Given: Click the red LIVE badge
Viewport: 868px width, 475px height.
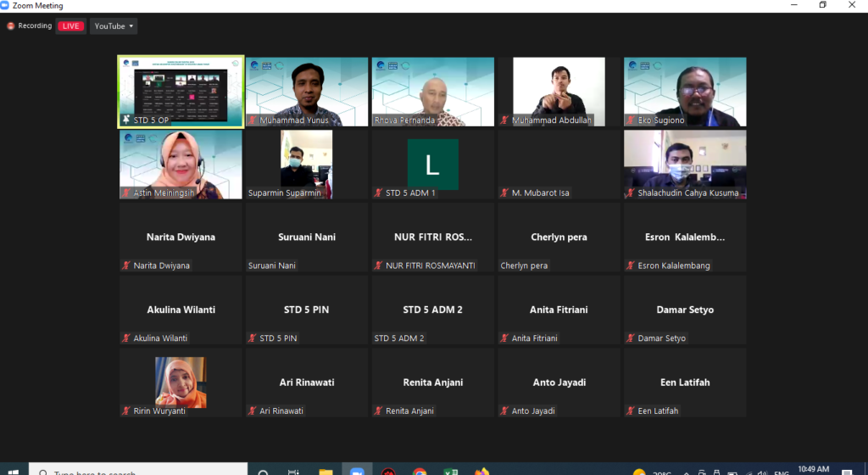Looking at the screenshot, I should (70, 26).
